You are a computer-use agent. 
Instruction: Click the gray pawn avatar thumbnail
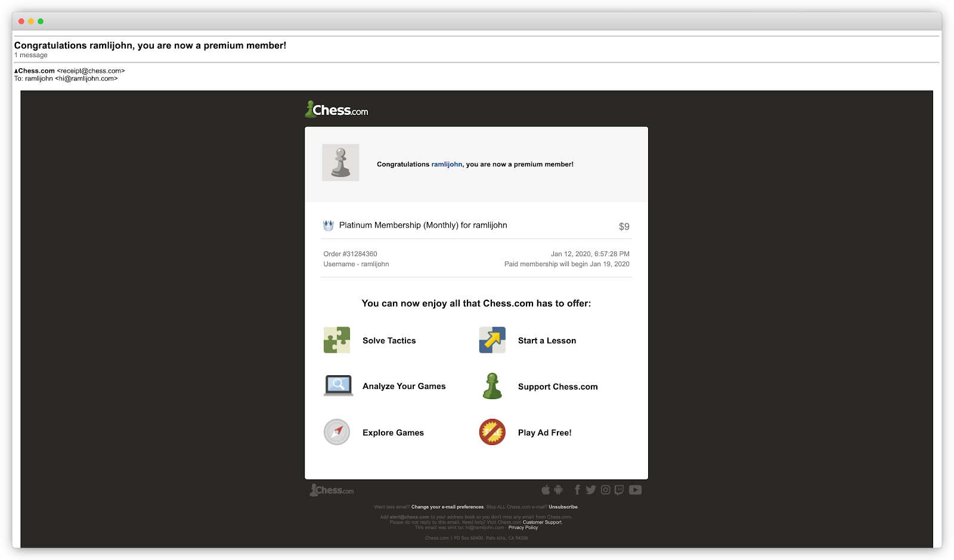coord(340,163)
